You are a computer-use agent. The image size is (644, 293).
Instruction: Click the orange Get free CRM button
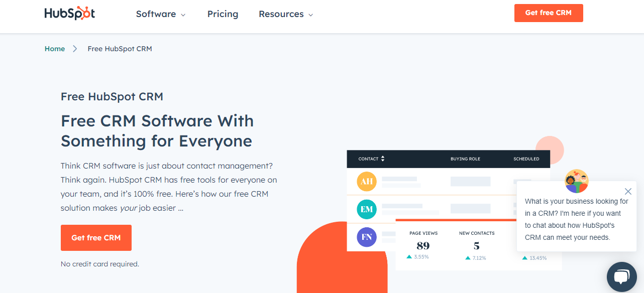pos(549,13)
